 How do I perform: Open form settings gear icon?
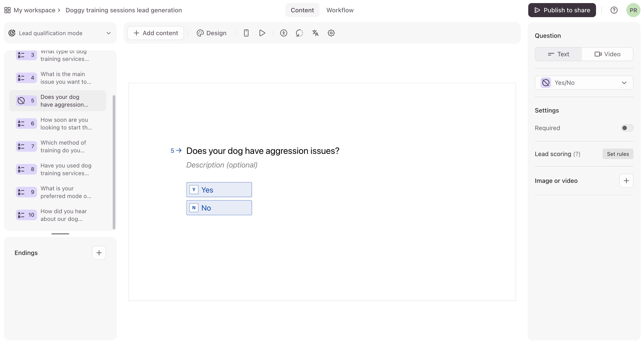click(x=331, y=33)
